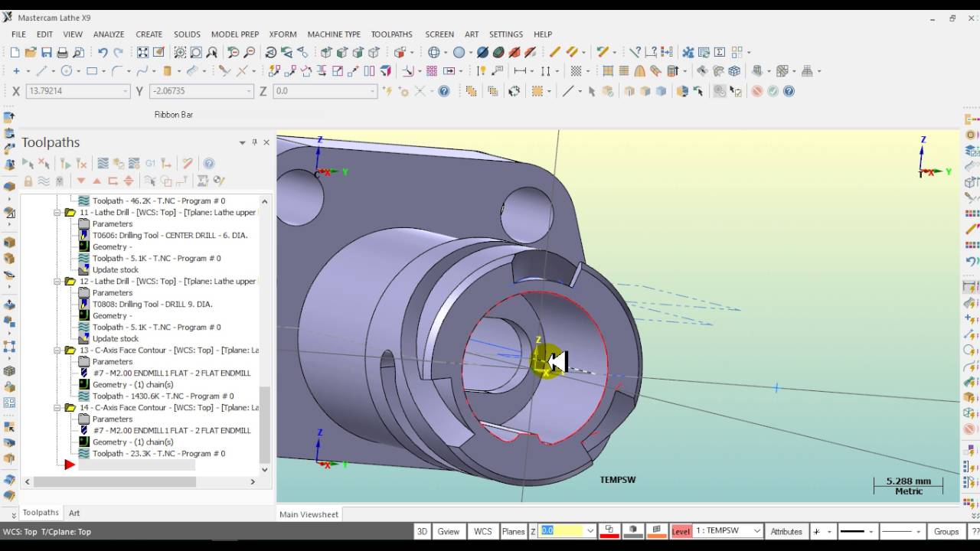
Task: Click the Analyze entity properties question-mark icon
Action: (635, 53)
